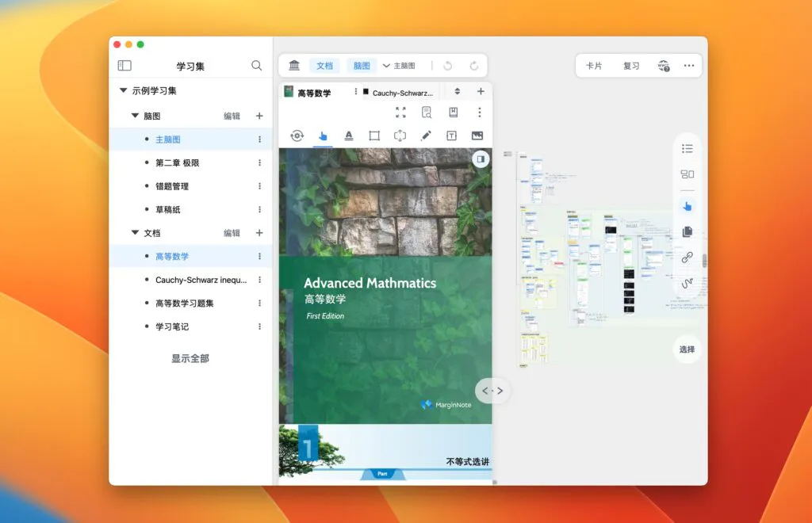Image resolution: width=812 pixels, height=523 pixels.
Task: Open options for 错题管理 row
Action: click(259, 185)
